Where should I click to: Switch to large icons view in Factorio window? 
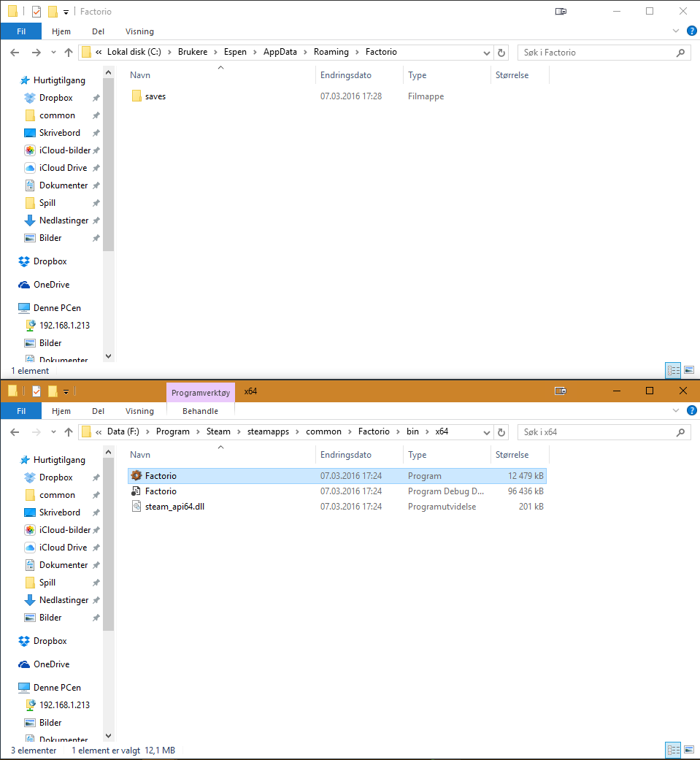pos(689,371)
